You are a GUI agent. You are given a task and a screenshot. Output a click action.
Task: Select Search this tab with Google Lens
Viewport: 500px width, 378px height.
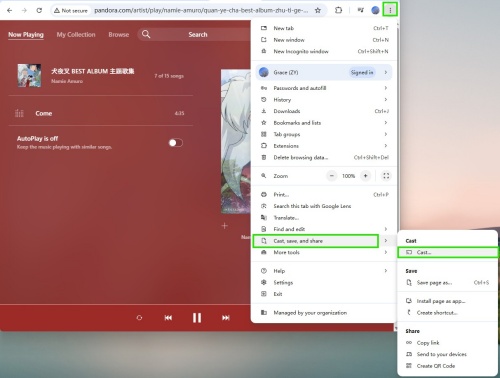pos(324,206)
